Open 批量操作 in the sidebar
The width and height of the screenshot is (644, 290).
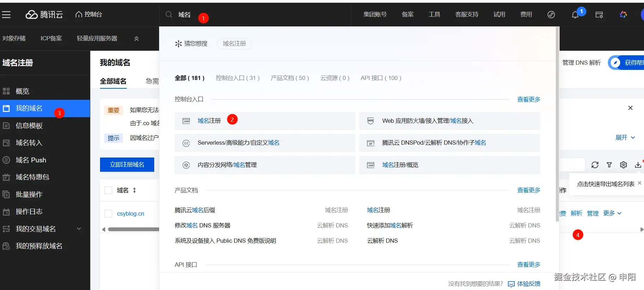click(x=45, y=194)
